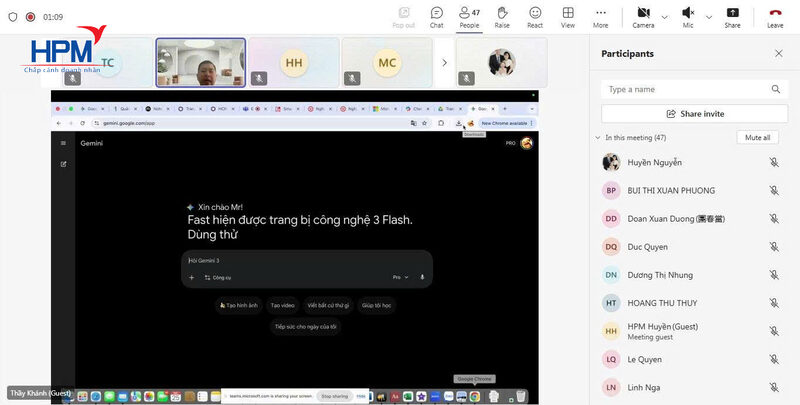
Task: Expand Mic options dropdown arrow
Action: point(709,16)
